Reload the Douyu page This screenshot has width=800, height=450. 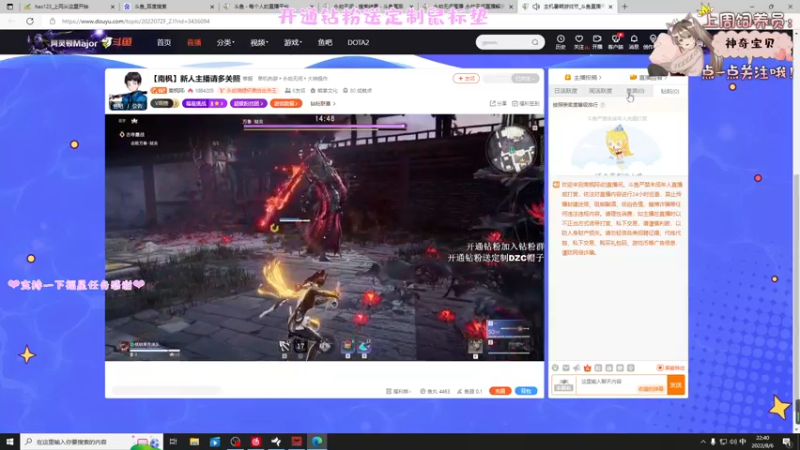(x=30, y=21)
